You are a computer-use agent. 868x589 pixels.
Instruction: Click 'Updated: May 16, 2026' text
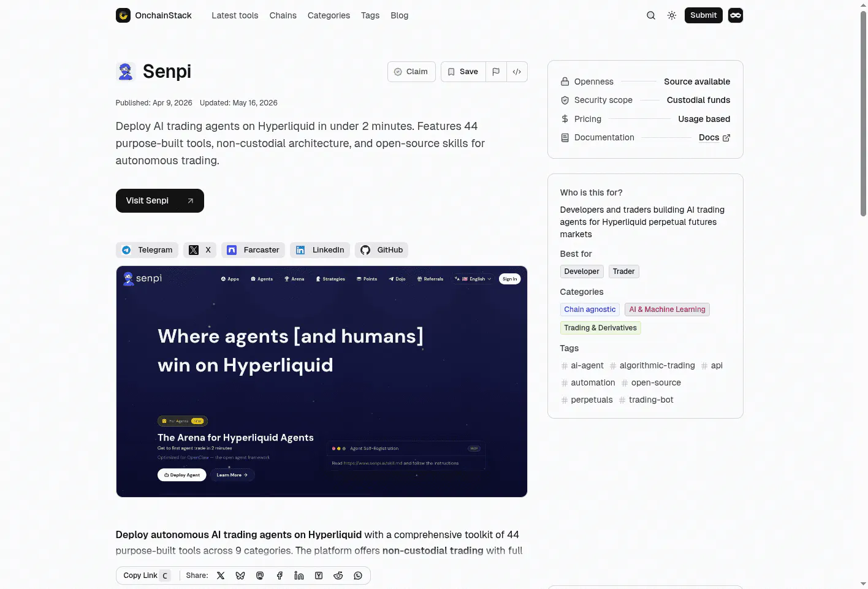tap(238, 103)
